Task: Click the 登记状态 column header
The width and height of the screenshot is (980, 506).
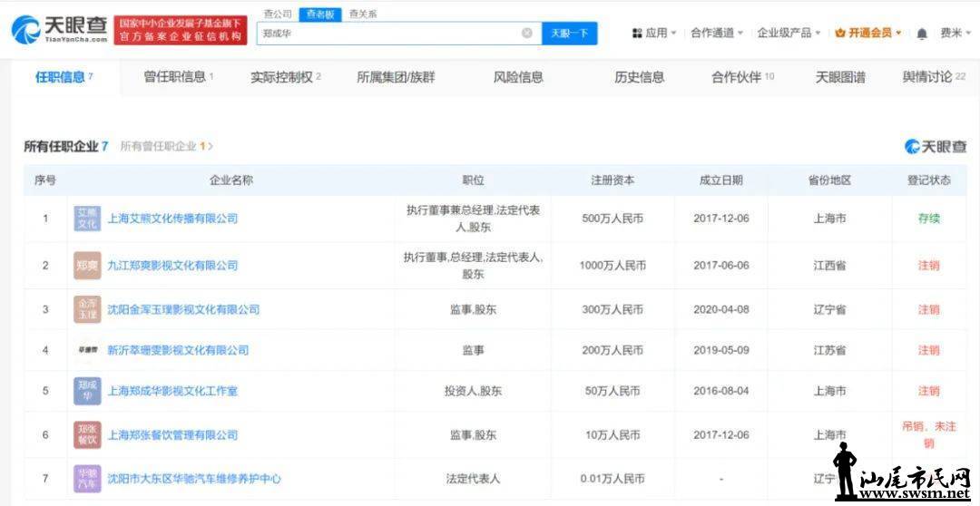Action: tap(929, 180)
